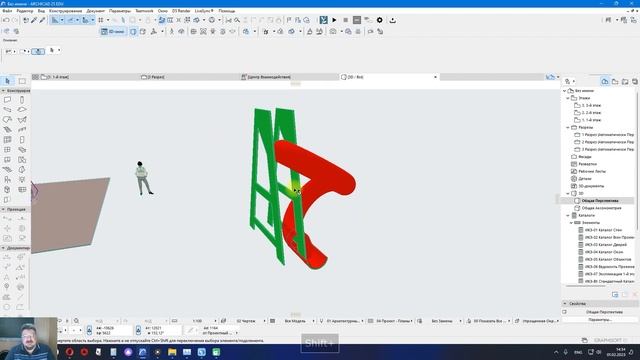Toggle the highlighted geometry method button
Viewport: 640px width, 360px height.
tap(38, 51)
